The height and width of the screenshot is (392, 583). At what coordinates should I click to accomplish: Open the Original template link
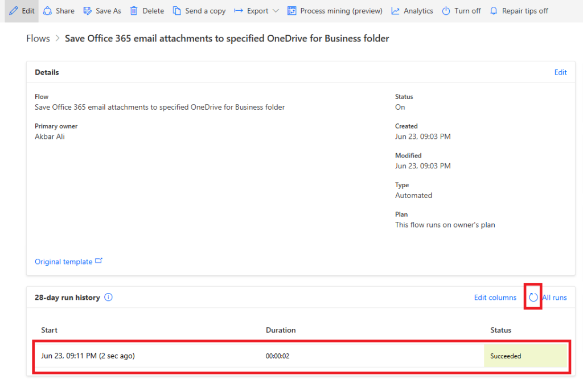click(x=64, y=262)
